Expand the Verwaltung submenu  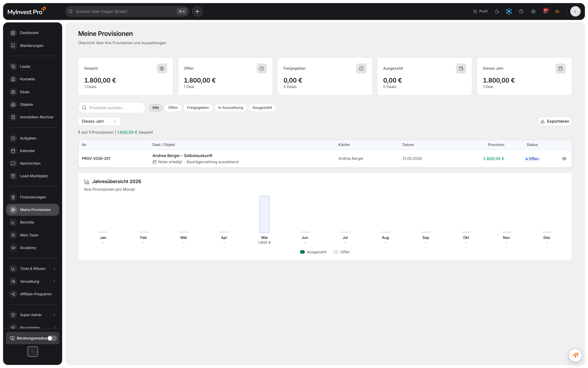(x=33, y=281)
